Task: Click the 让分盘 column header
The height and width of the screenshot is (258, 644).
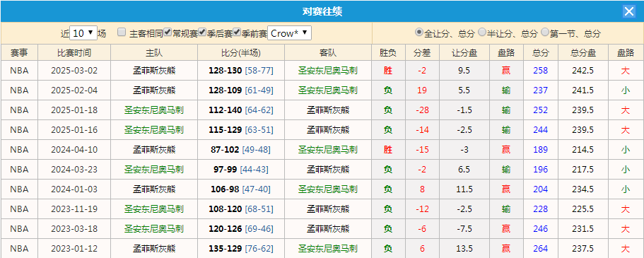Action: click(x=464, y=52)
